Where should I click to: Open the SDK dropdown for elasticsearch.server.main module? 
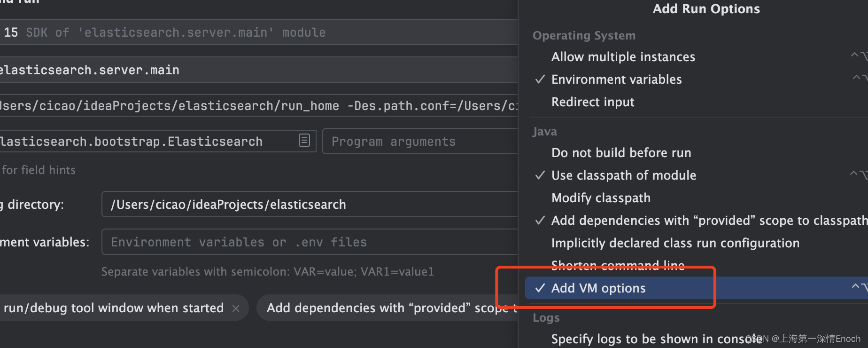258,32
